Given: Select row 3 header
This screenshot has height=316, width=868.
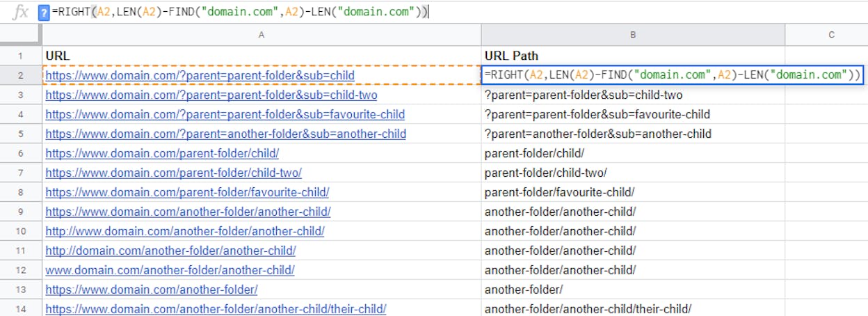Looking at the screenshot, I should click(21, 95).
